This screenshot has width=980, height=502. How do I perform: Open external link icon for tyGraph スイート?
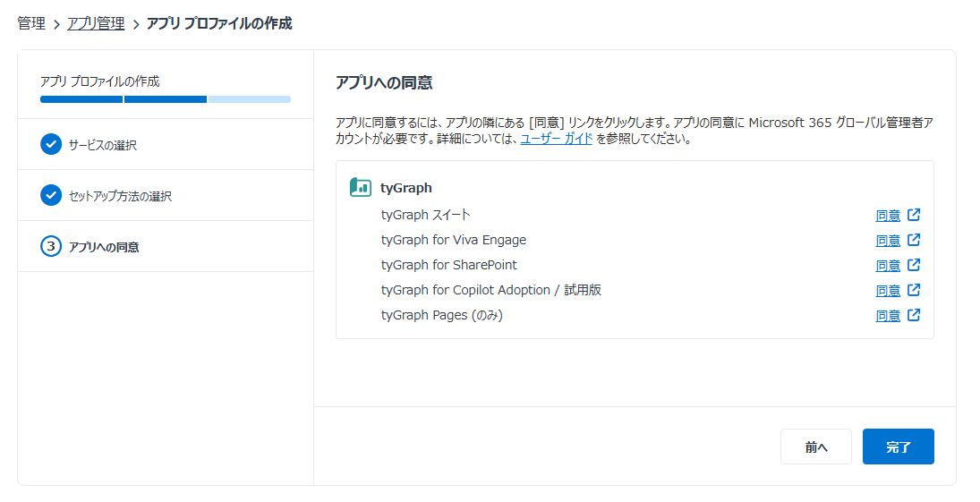[x=914, y=215]
